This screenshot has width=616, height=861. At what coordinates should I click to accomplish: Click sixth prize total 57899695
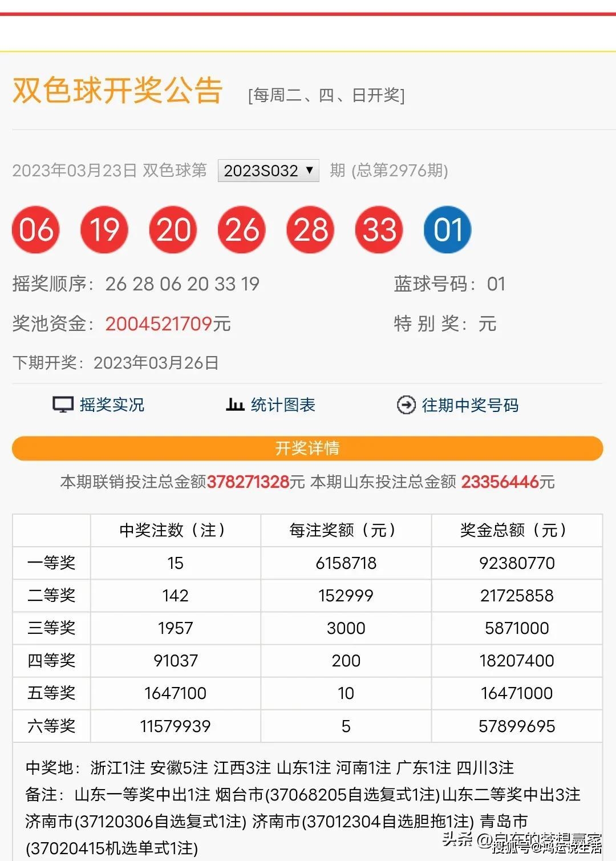pos(517,726)
